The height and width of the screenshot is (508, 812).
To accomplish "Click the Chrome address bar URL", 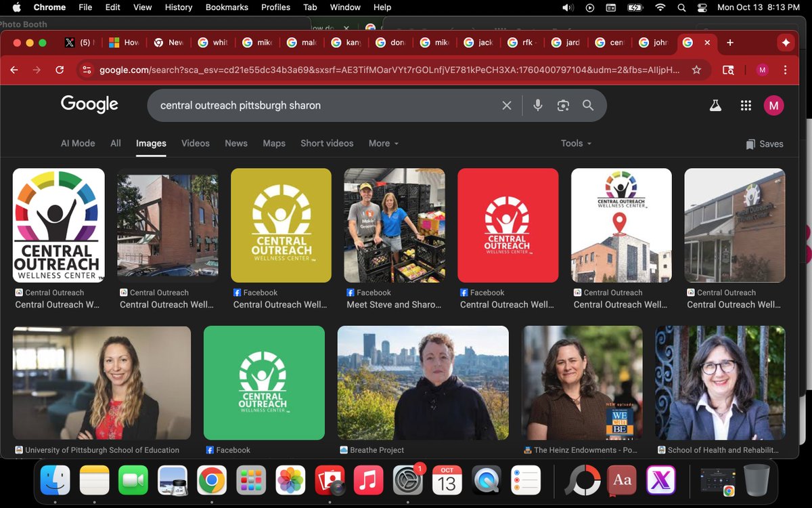I will pyautogui.click(x=389, y=70).
